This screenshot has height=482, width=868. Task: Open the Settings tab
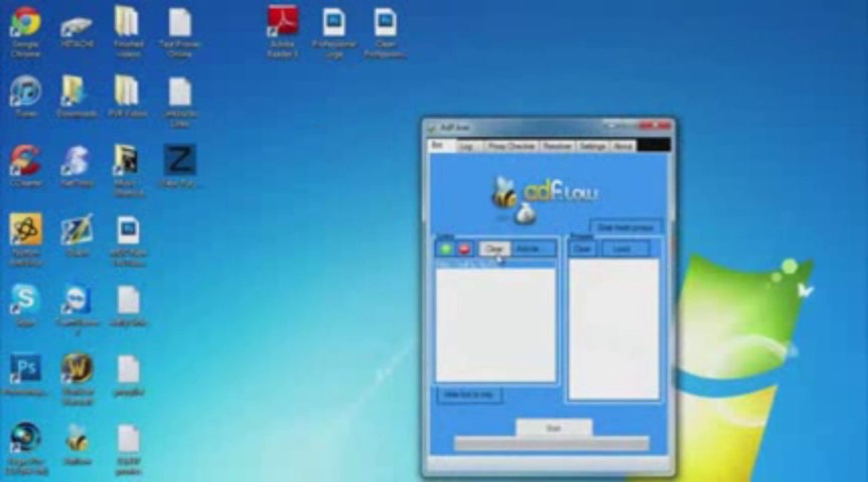point(592,147)
